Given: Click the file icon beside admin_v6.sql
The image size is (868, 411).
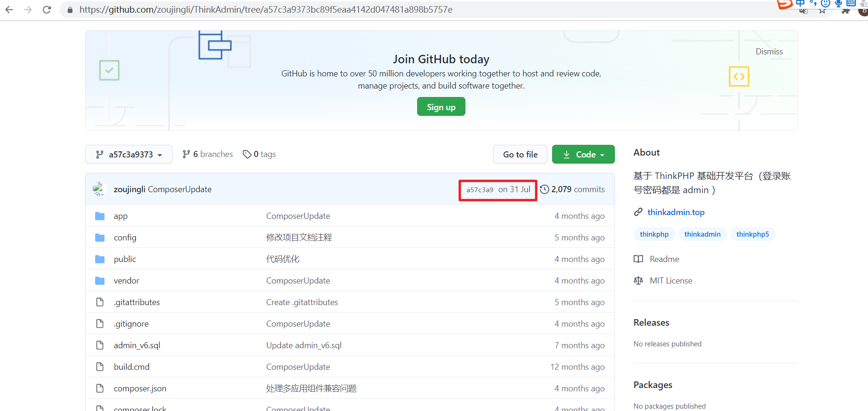Looking at the screenshot, I should 100,345.
